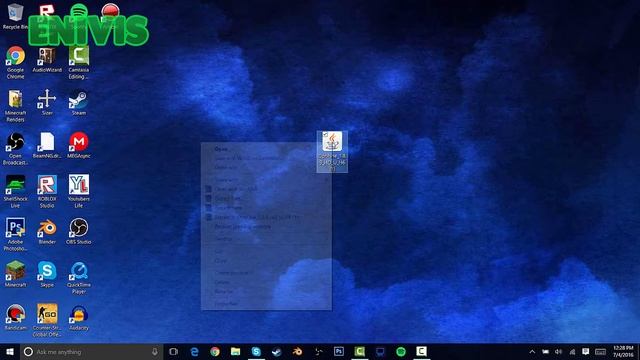
Task: Open the green Camtasia taskbar icon
Action: [359, 351]
